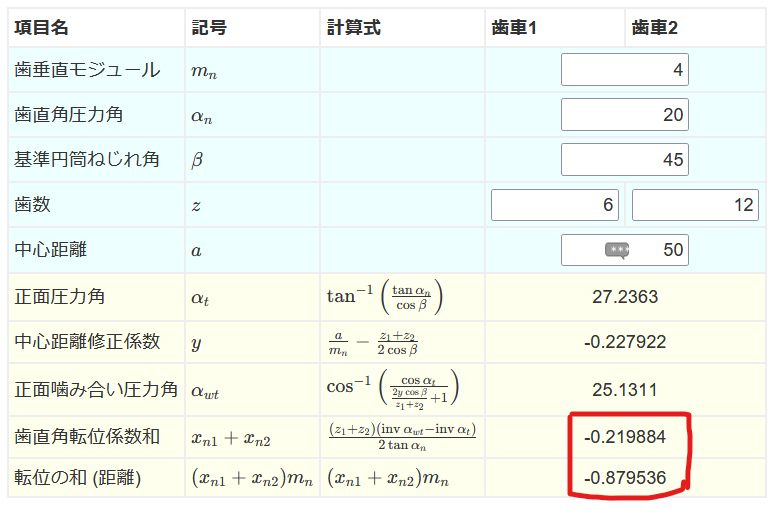Click the transverse pressure angle result 27.2363
780x515 pixels.
pyautogui.click(x=625, y=297)
